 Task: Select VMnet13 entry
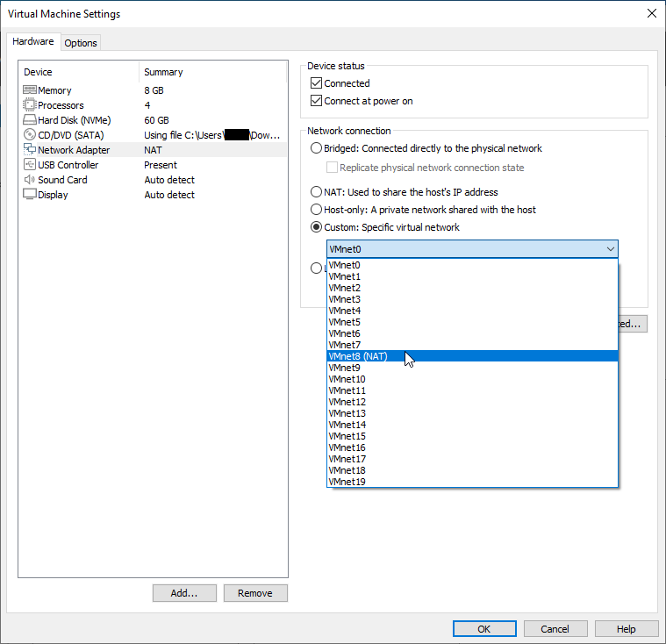472,413
